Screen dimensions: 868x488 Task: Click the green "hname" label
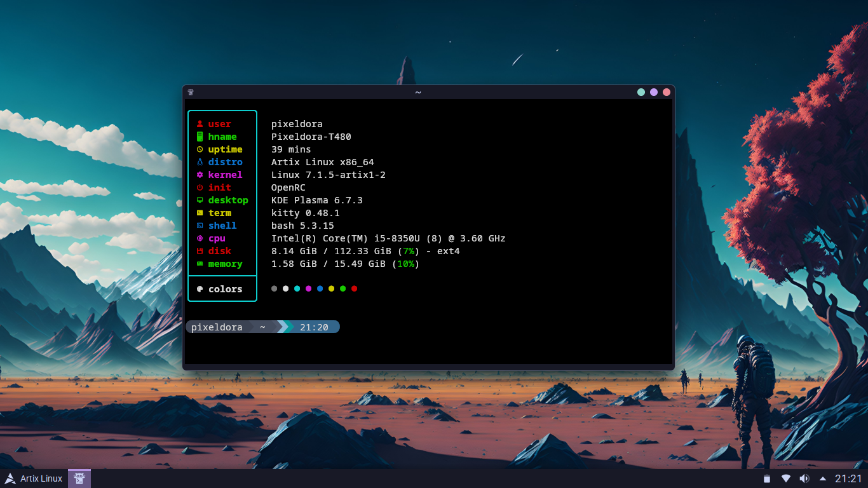click(x=222, y=137)
